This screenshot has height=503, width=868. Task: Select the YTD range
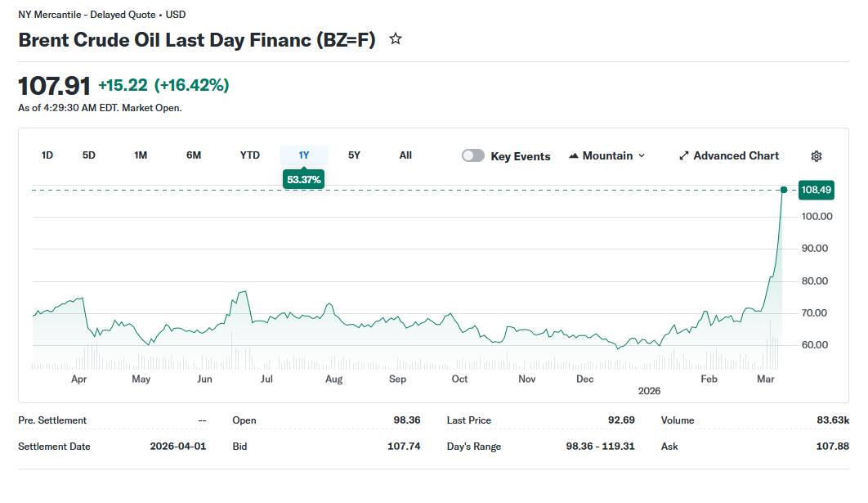[249, 155]
